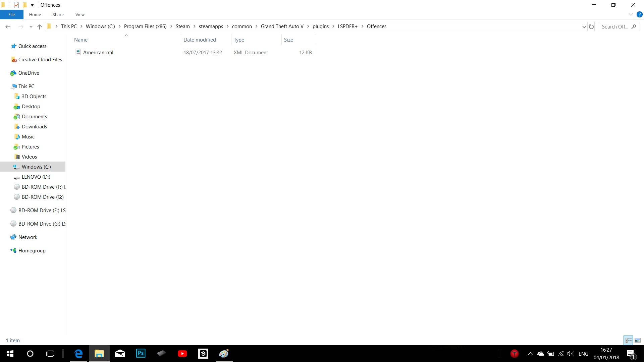Open recent locations dropdown arrow
Screen dimensions: 644x362
(x=31, y=27)
